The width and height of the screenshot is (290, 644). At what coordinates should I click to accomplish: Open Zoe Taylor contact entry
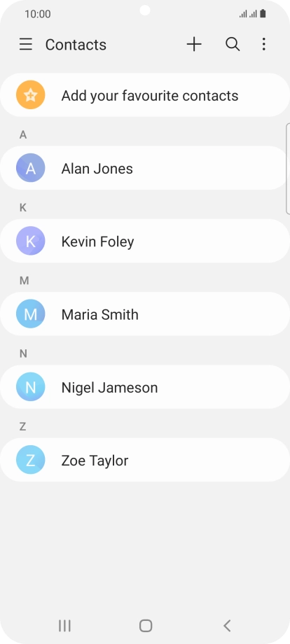pos(145,460)
